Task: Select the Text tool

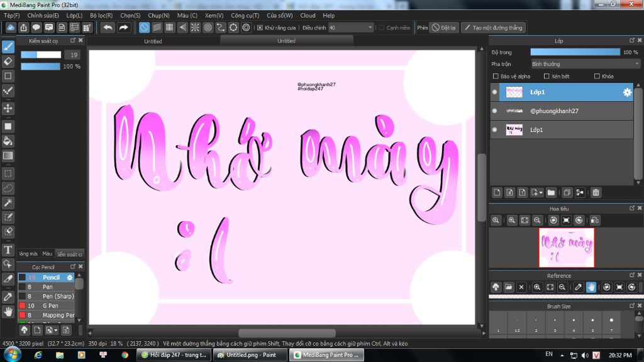Action: coord(8,250)
